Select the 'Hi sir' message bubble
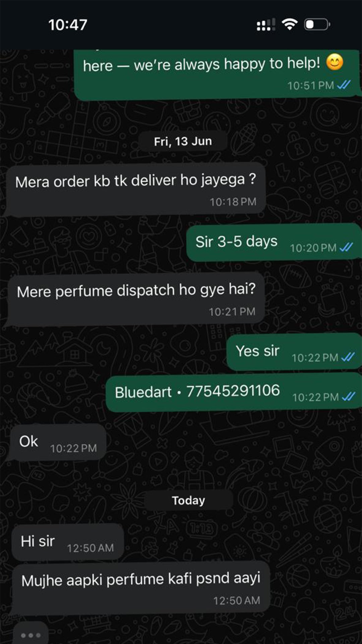Image resolution: width=362 pixels, height=644 pixels. click(67, 542)
